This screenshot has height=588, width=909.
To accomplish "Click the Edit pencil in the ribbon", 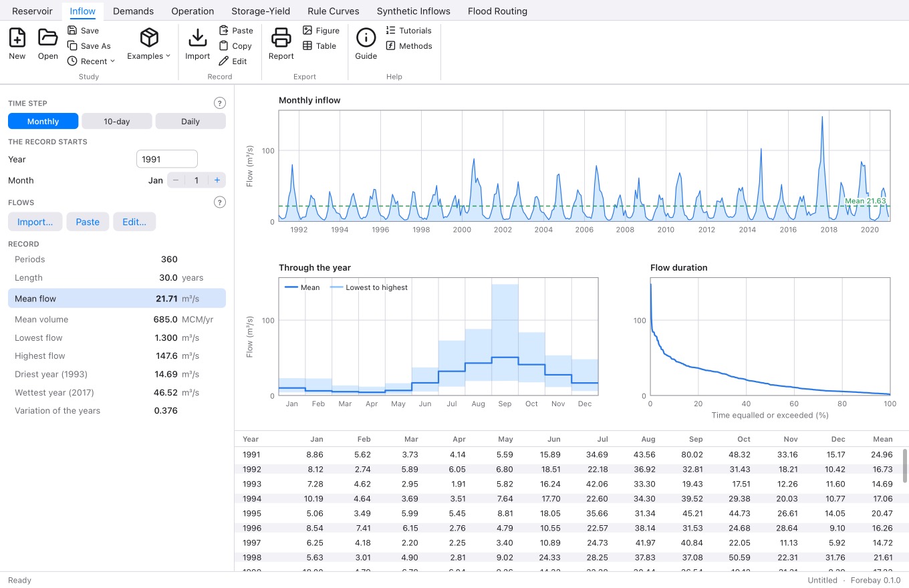I will point(233,61).
